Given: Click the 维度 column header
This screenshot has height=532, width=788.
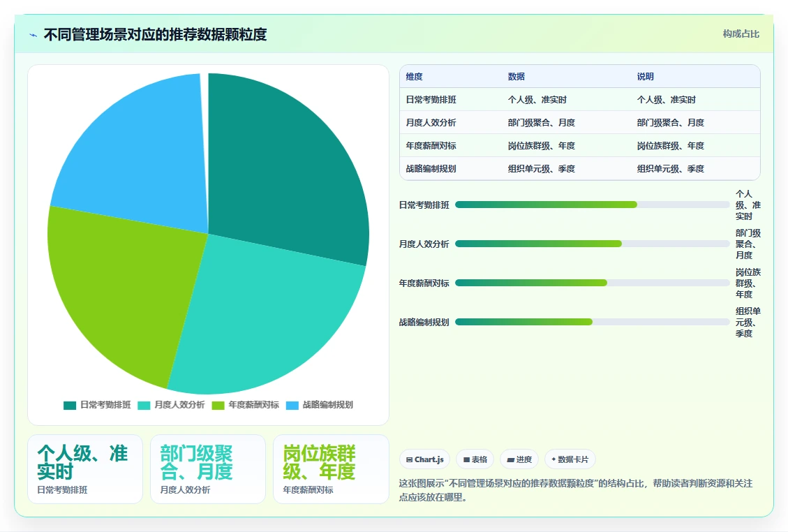Looking at the screenshot, I should [414, 76].
